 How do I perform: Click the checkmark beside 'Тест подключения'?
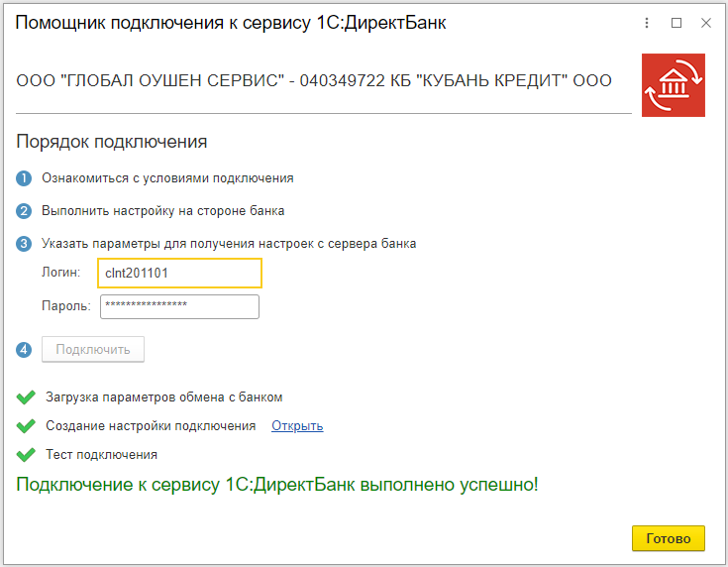click(x=26, y=455)
